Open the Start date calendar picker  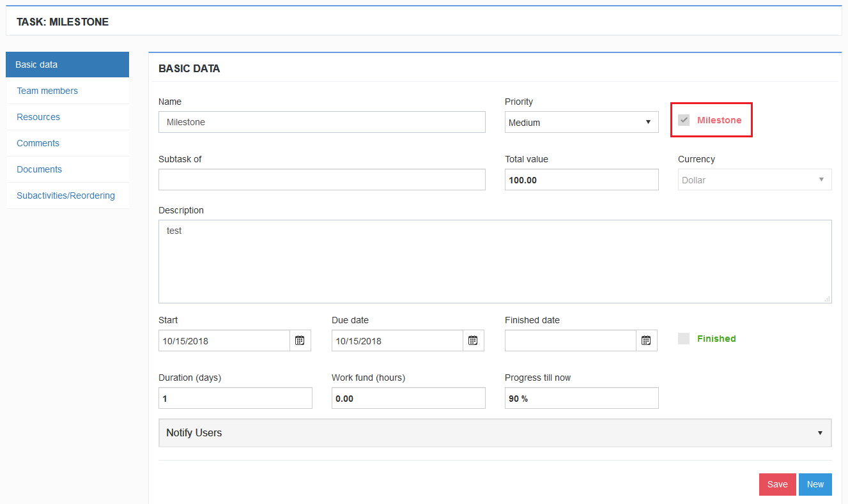pyautogui.click(x=300, y=340)
